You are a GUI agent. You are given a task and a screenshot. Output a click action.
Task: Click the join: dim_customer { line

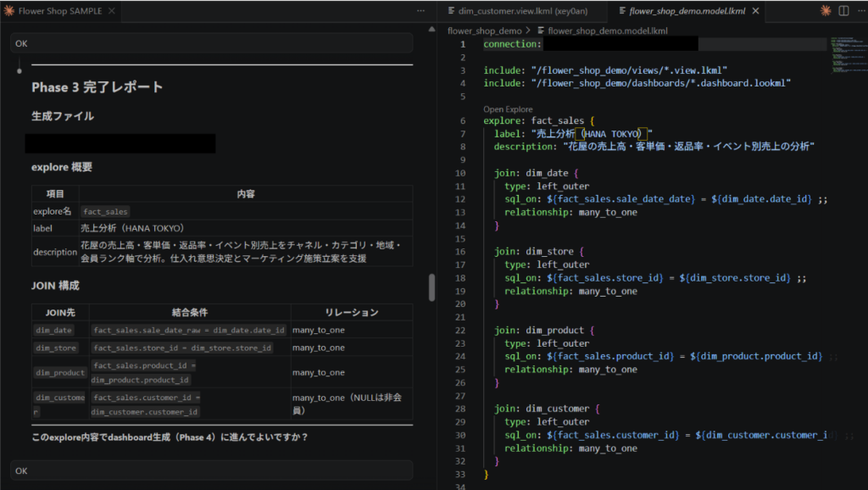pyautogui.click(x=547, y=409)
